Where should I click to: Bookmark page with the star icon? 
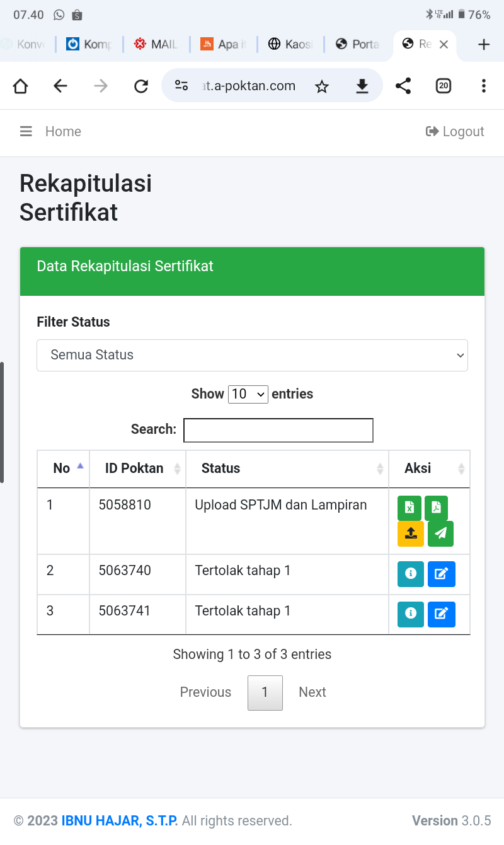click(322, 86)
